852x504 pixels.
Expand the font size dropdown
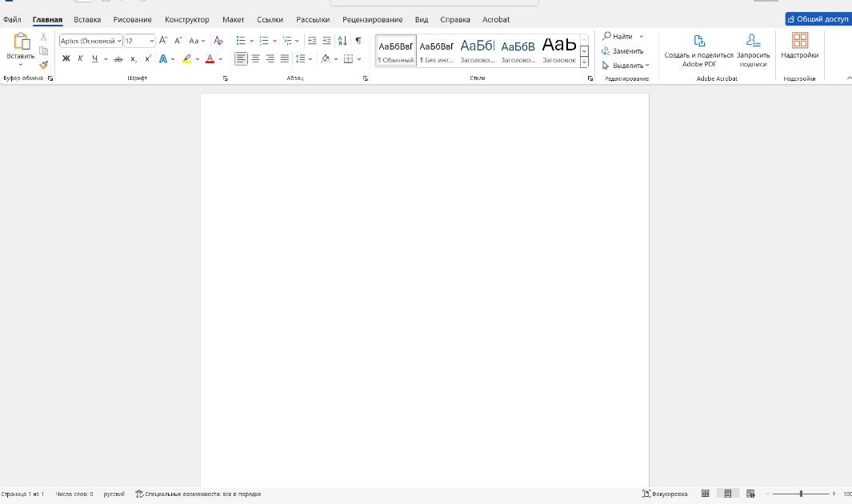[151, 41]
